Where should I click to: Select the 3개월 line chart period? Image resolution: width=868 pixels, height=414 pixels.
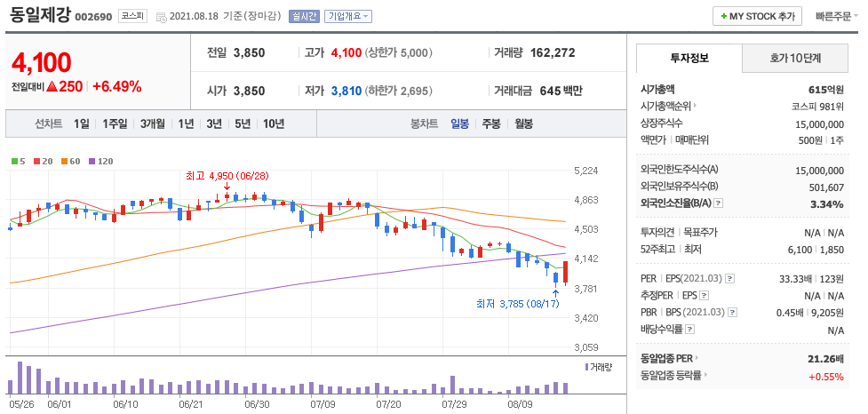click(x=152, y=124)
